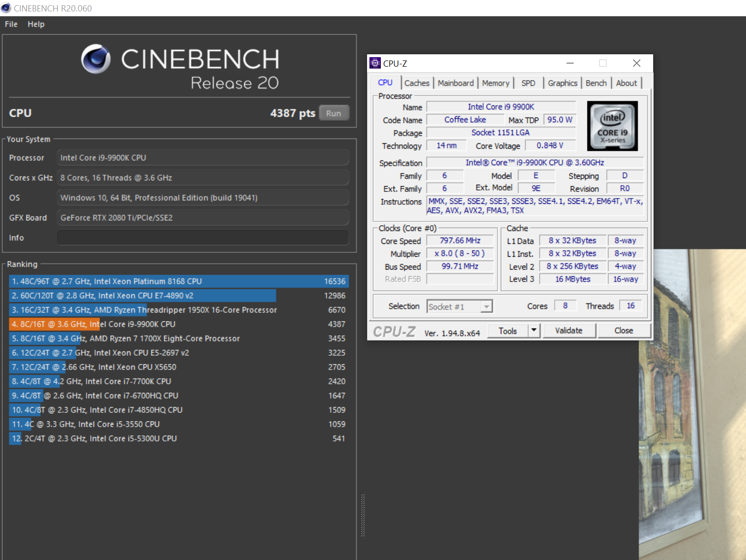Click the Instructions list in CPU-Z
Image resolution: width=746 pixels, height=560 pixels.
pyautogui.click(x=535, y=206)
